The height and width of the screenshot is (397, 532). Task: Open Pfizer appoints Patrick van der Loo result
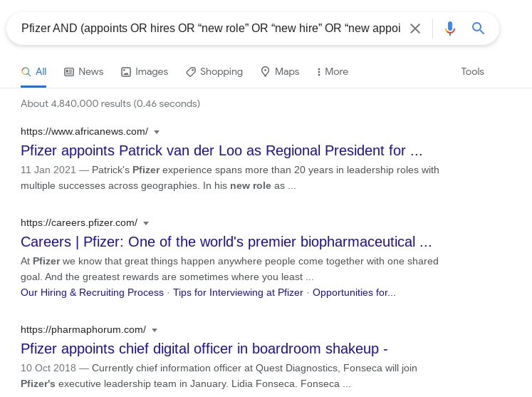221,150
